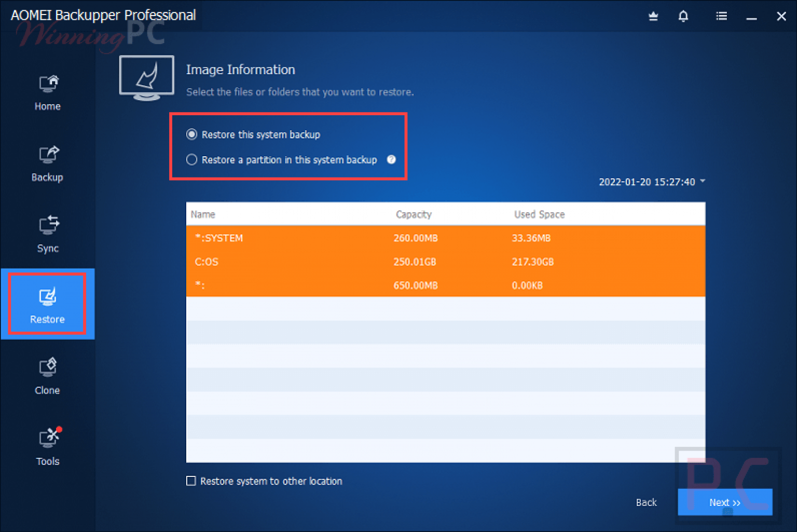Open the main menu list icon
Image resolution: width=797 pixels, height=532 pixels.
721,16
